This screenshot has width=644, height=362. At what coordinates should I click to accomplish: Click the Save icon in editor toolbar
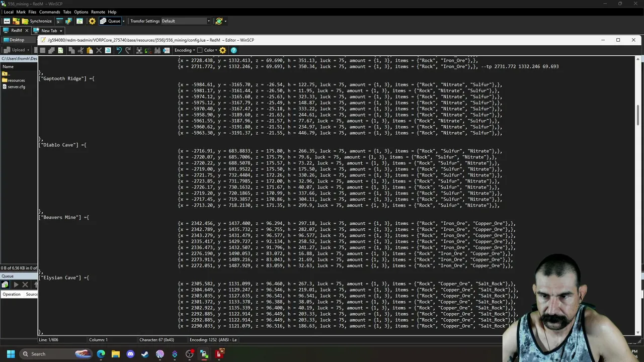click(x=42, y=50)
